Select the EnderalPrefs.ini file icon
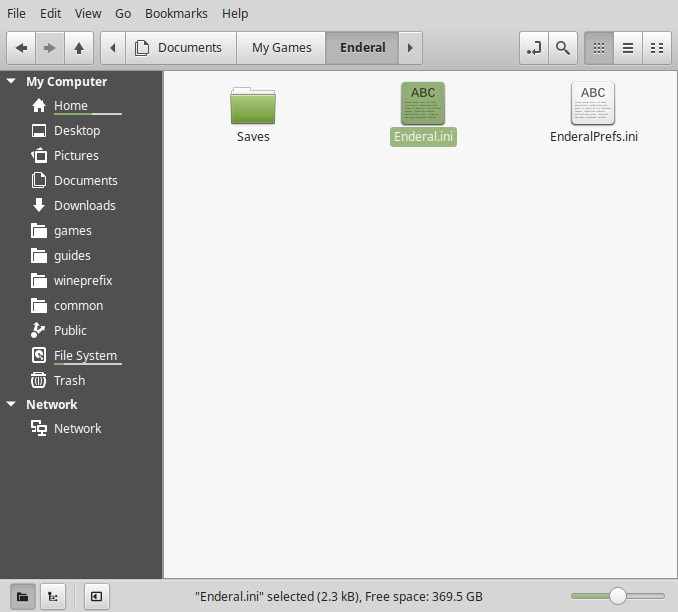This screenshot has width=678, height=612. 593,104
